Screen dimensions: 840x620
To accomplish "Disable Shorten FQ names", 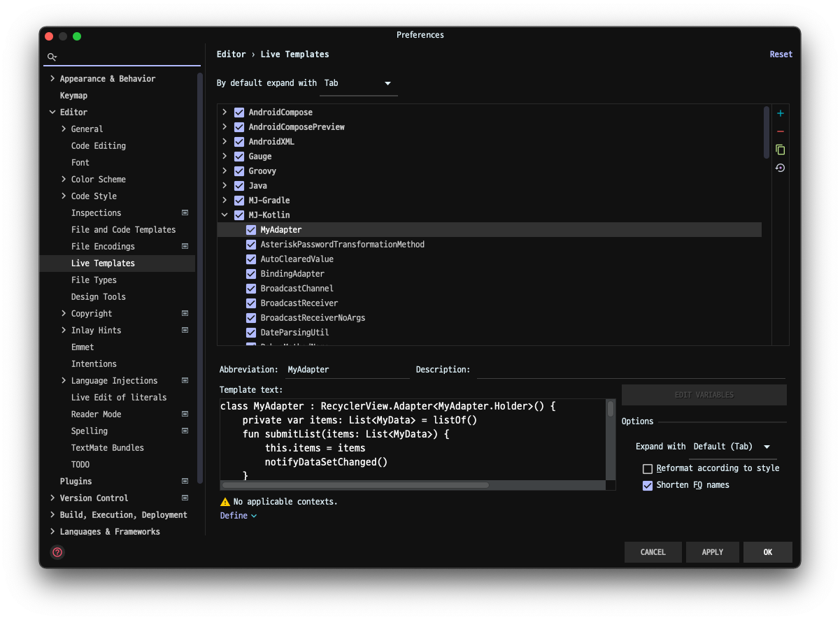I will coord(648,484).
